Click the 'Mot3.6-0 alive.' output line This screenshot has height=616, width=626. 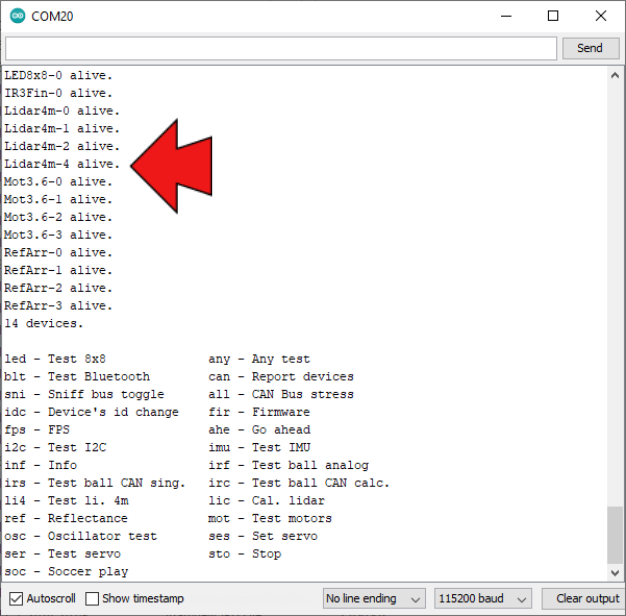click(59, 182)
